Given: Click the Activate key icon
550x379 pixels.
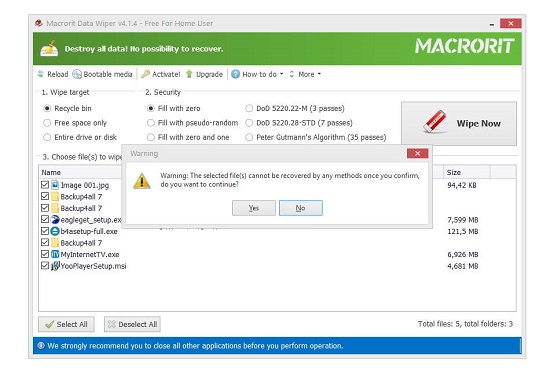Looking at the screenshot, I should pos(145,74).
